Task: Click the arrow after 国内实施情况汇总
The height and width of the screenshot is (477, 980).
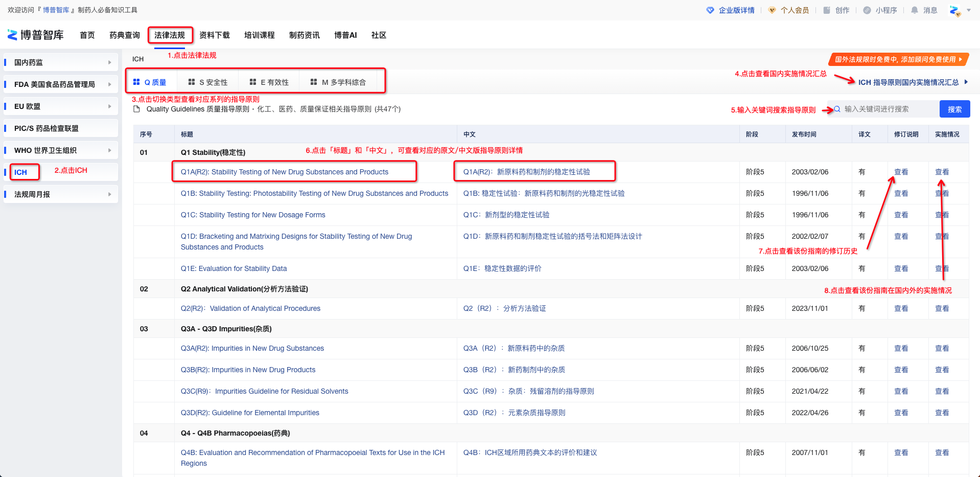Action: (x=966, y=82)
